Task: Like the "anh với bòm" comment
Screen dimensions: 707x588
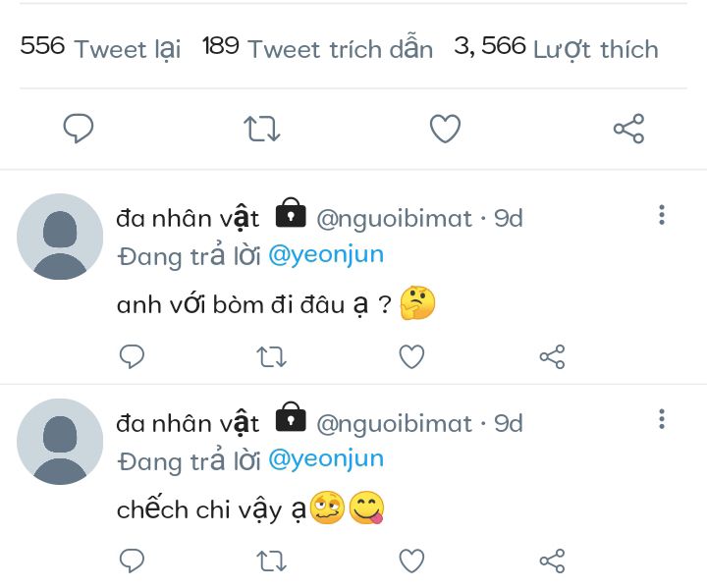Action: click(x=411, y=356)
